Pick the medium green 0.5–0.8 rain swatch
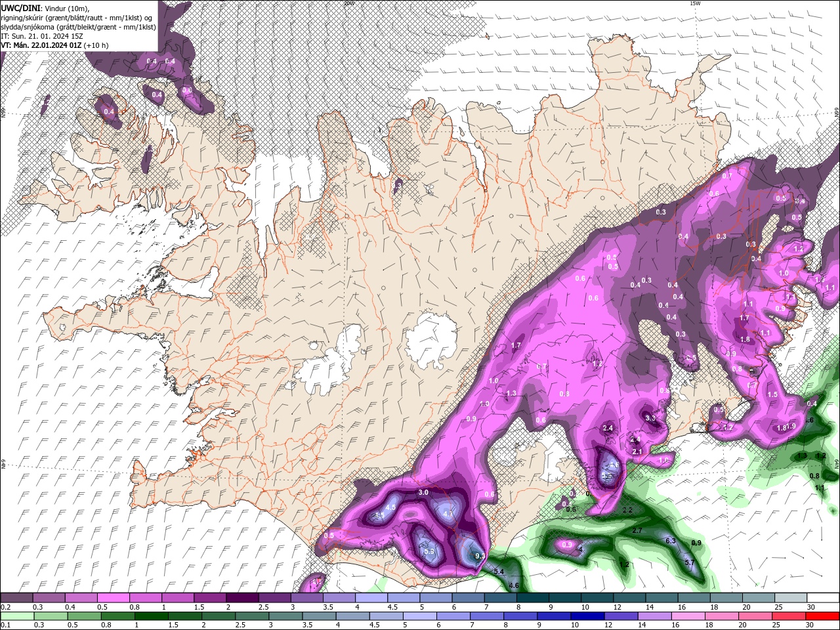Viewport: 840px width, 630px height. pyautogui.click(x=85, y=616)
